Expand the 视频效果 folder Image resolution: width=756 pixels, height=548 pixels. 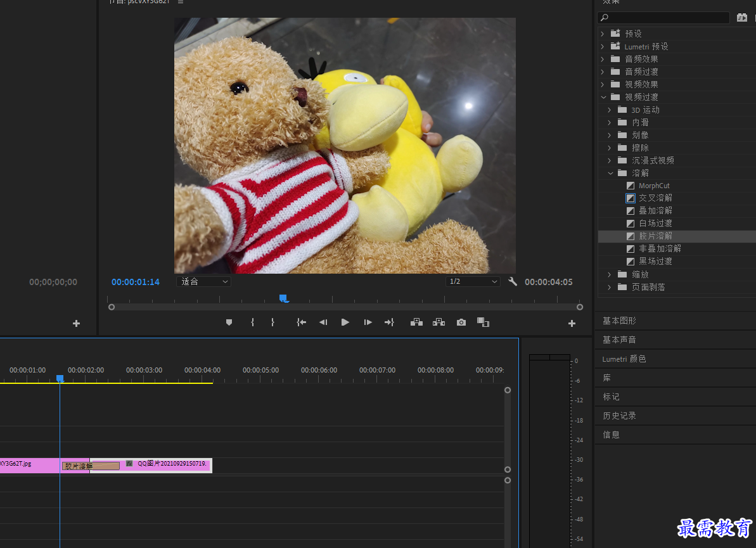coord(603,84)
